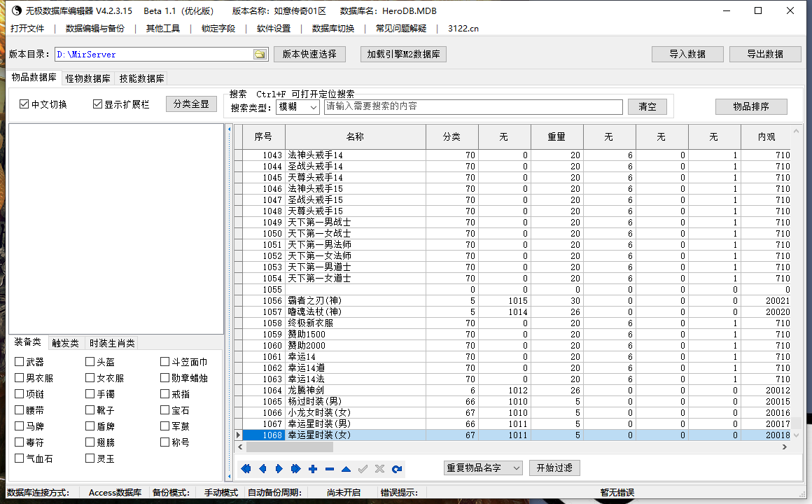Image resolution: width=812 pixels, height=504 pixels.
Task: Focus the search content input field
Action: (473, 106)
